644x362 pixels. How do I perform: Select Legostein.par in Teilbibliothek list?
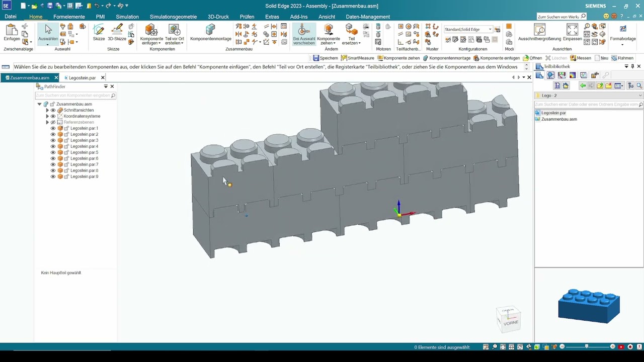(553, 113)
